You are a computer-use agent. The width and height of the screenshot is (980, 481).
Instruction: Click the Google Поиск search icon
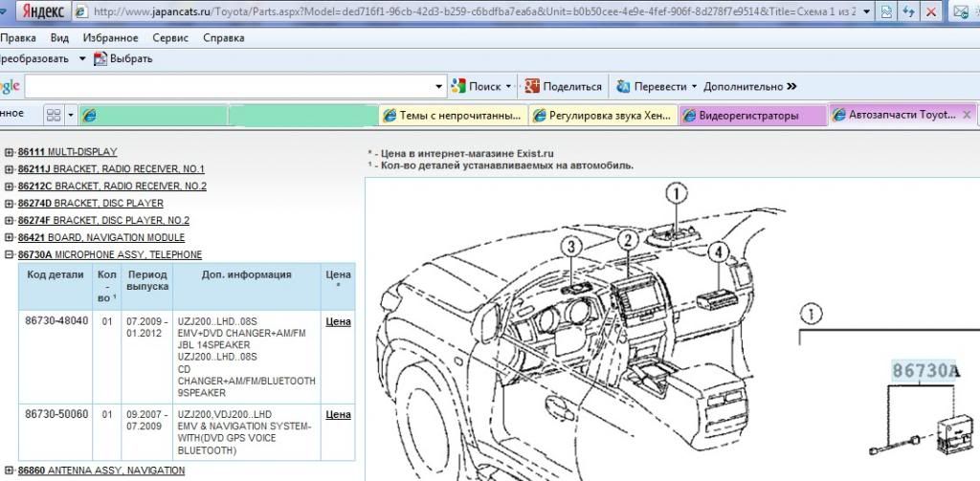tap(458, 86)
